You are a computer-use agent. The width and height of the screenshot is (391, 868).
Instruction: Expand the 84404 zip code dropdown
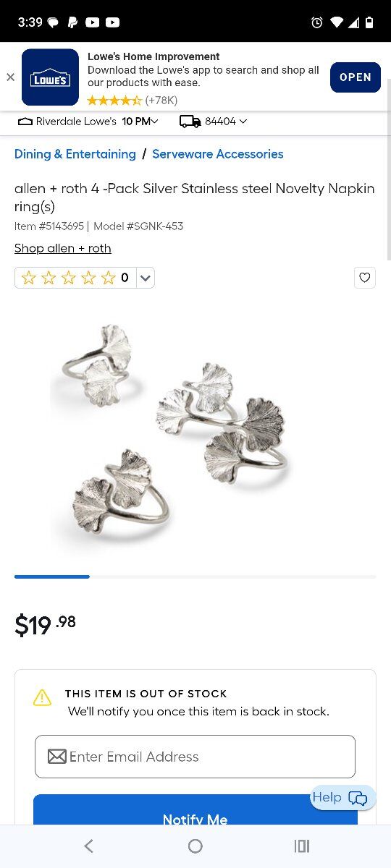point(226,122)
